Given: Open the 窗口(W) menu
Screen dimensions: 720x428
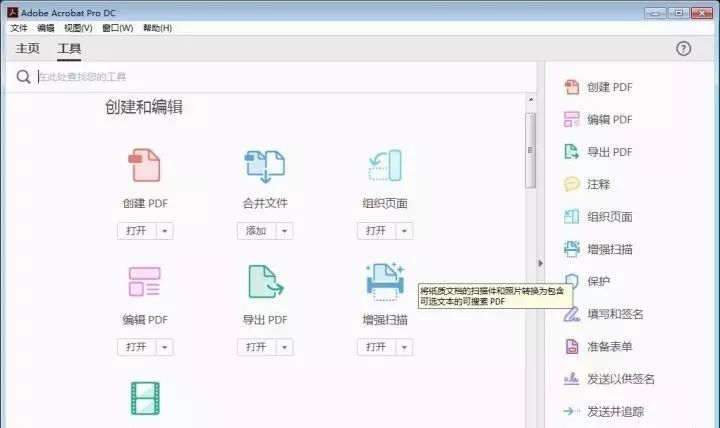Looking at the screenshot, I should tap(118, 28).
